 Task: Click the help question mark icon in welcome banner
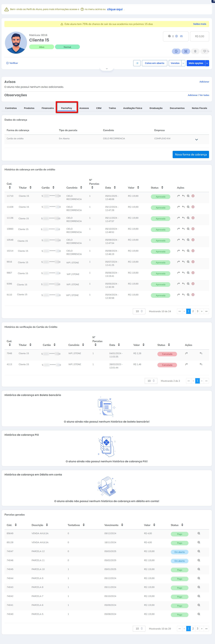(82, 10)
